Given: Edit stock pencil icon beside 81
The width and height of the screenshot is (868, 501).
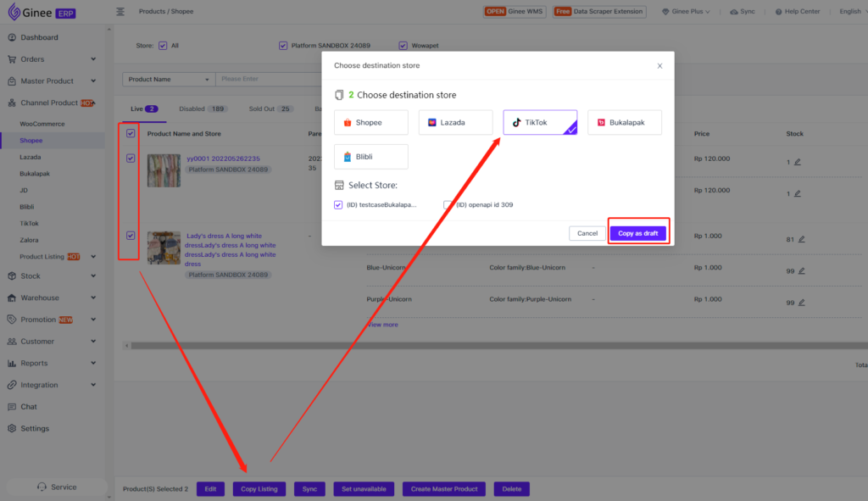Looking at the screenshot, I should 802,239.
